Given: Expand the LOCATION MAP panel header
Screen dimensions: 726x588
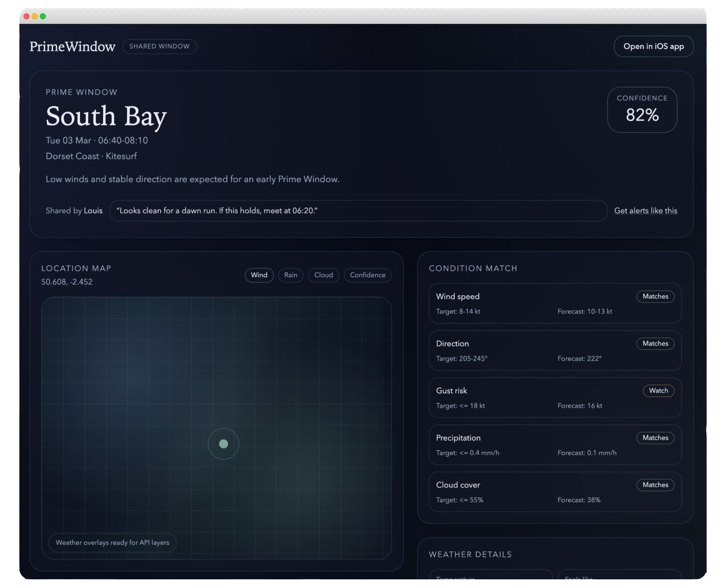Looking at the screenshot, I should 76,268.
